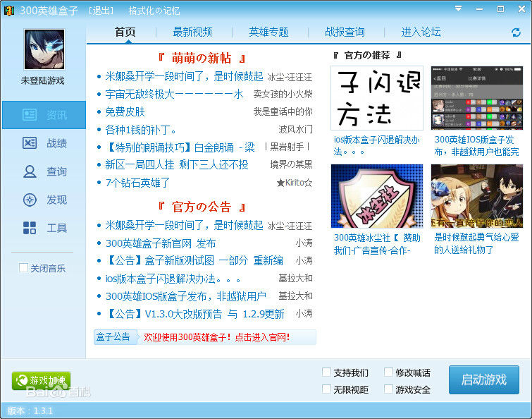
Task: Open the 发现 compass icon
Action: 30,200
